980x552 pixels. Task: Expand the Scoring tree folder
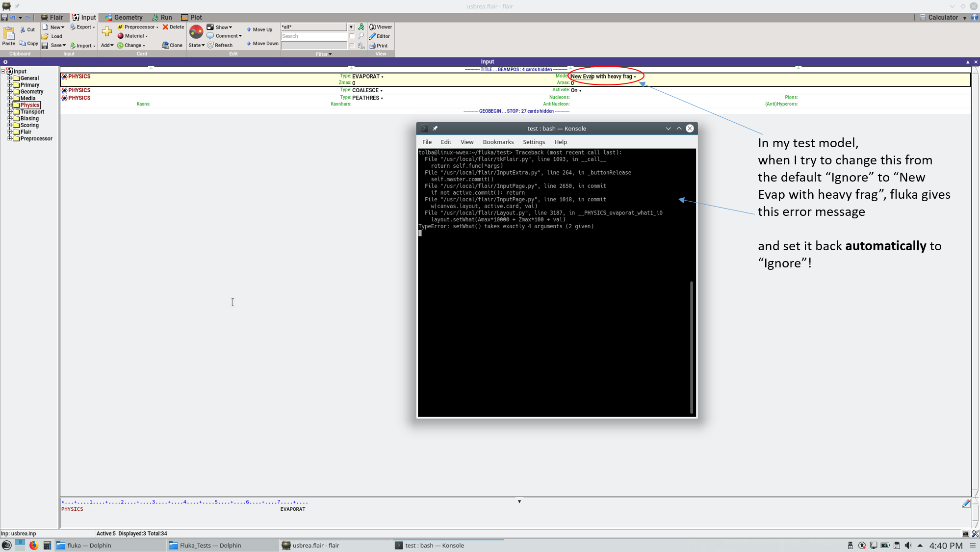(10, 125)
